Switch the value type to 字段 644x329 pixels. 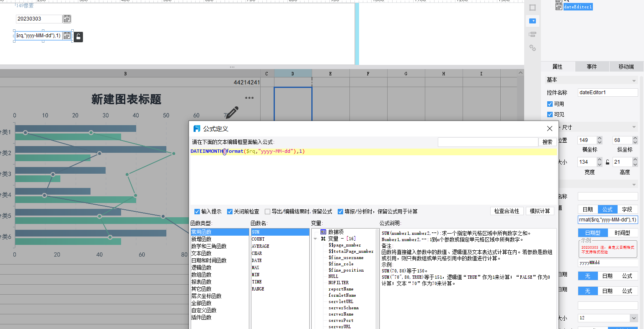tap(627, 209)
